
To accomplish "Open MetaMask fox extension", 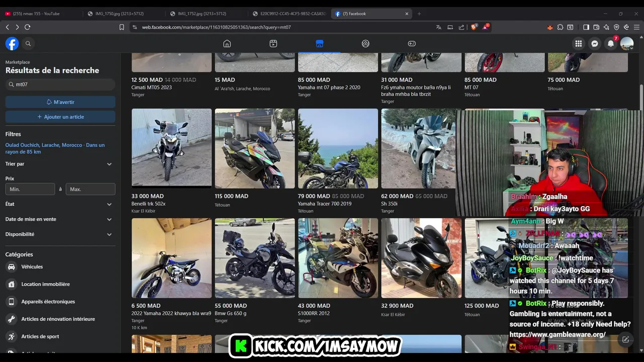I will point(550,27).
